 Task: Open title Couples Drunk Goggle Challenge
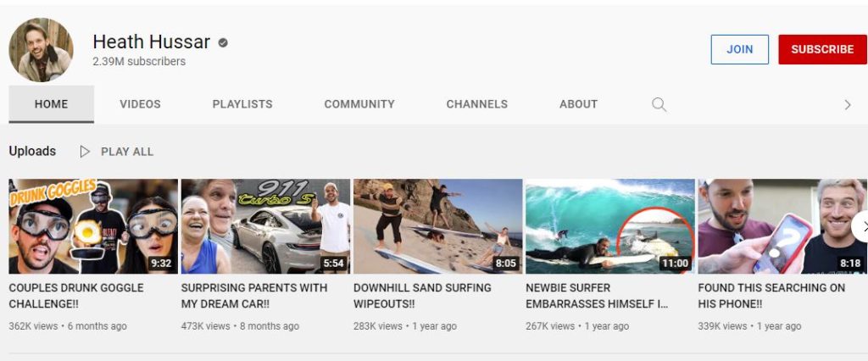pyautogui.click(x=75, y=296)
